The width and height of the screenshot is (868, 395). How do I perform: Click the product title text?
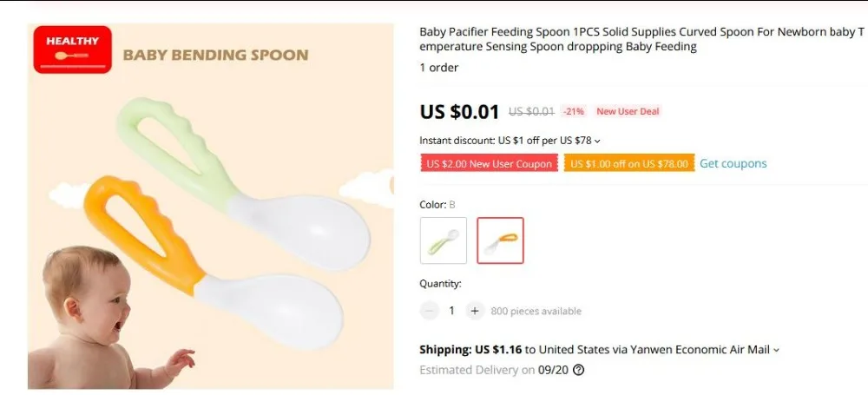pos(641,39)
